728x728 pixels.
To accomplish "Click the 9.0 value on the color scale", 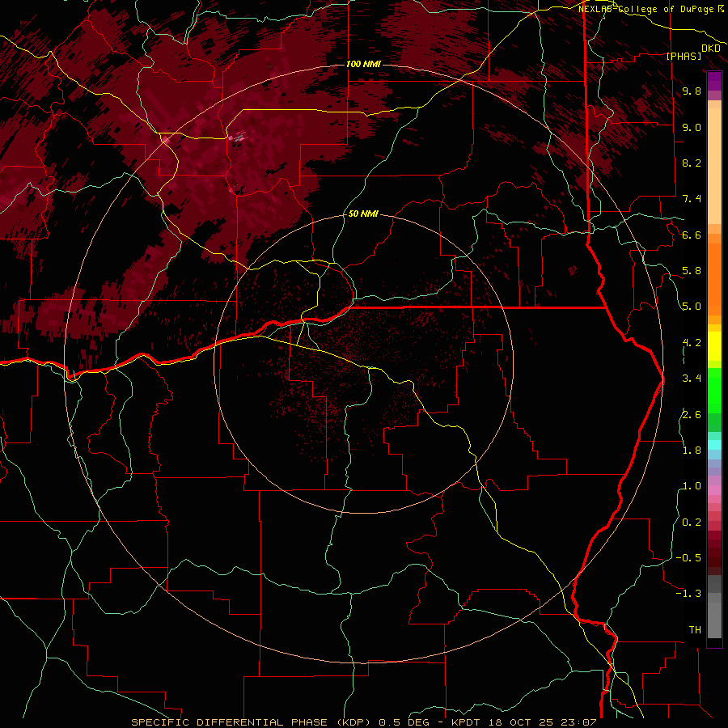I will [692, 127].
